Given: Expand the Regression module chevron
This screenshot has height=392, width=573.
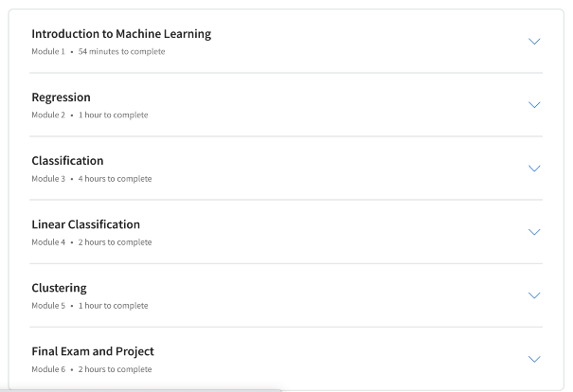Looking at the screenshot, I should click(x=534, y=105).
